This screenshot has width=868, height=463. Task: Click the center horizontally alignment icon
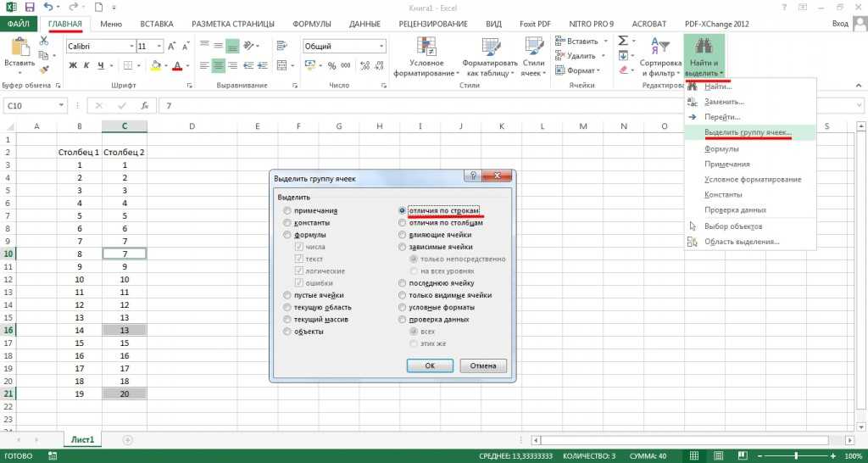pyautogui.click(x=219, y=65)
